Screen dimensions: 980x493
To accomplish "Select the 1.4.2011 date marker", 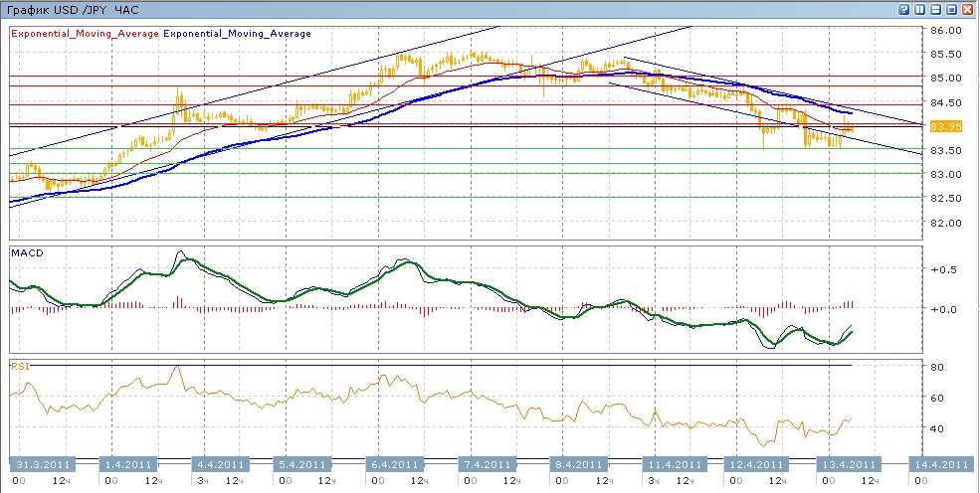I will [x=129, y=464].
